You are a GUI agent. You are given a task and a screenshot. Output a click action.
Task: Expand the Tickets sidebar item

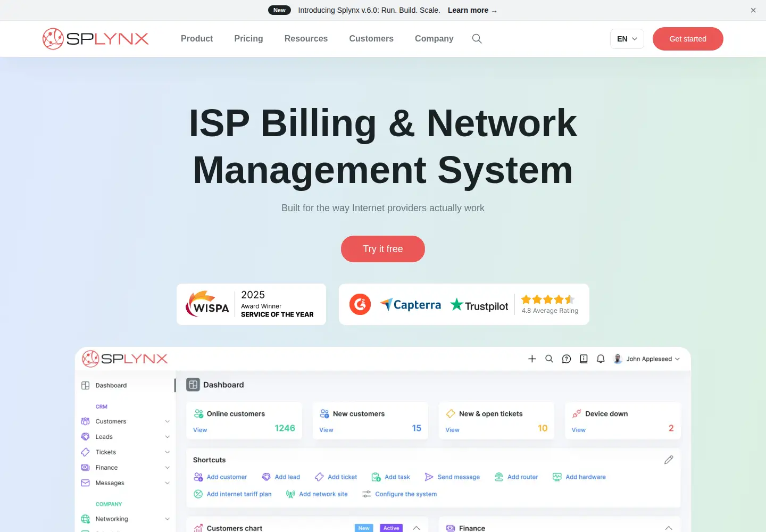125,452
